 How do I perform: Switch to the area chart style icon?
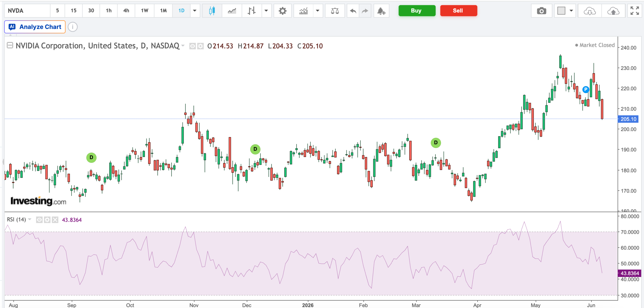point(232,11)
